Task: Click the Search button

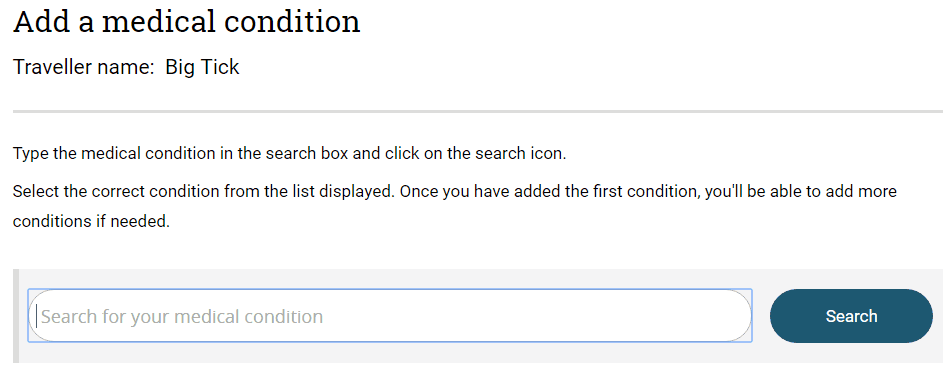Action: [x=851, y=316]
